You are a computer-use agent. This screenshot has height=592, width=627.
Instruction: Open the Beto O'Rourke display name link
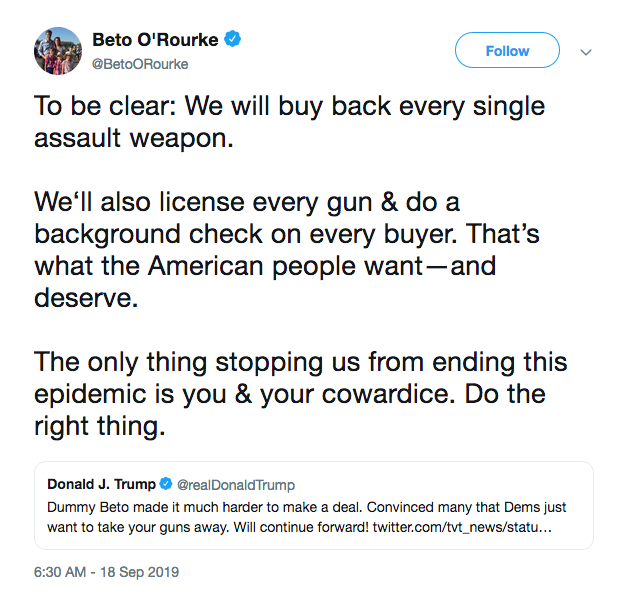[x=155, y=40]
